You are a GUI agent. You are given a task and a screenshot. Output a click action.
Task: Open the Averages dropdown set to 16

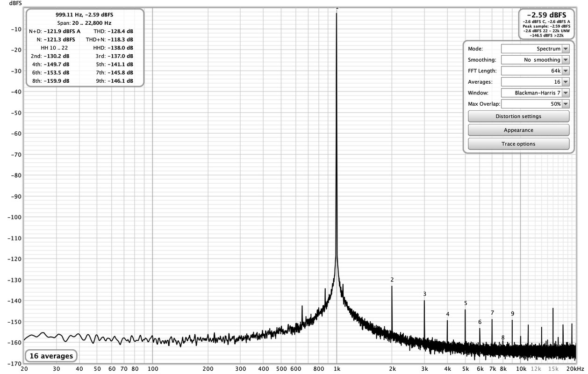pyautogui.click(x=535, y=82)
